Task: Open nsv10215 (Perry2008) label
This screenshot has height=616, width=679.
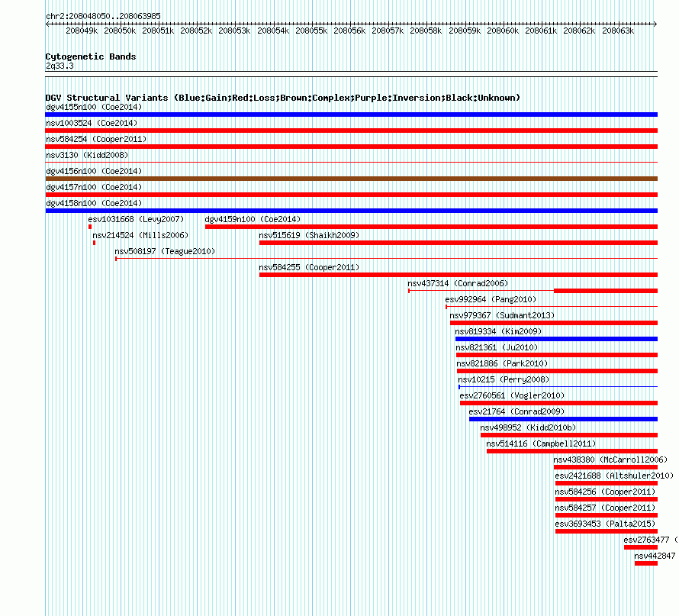Action: (504, 379)
